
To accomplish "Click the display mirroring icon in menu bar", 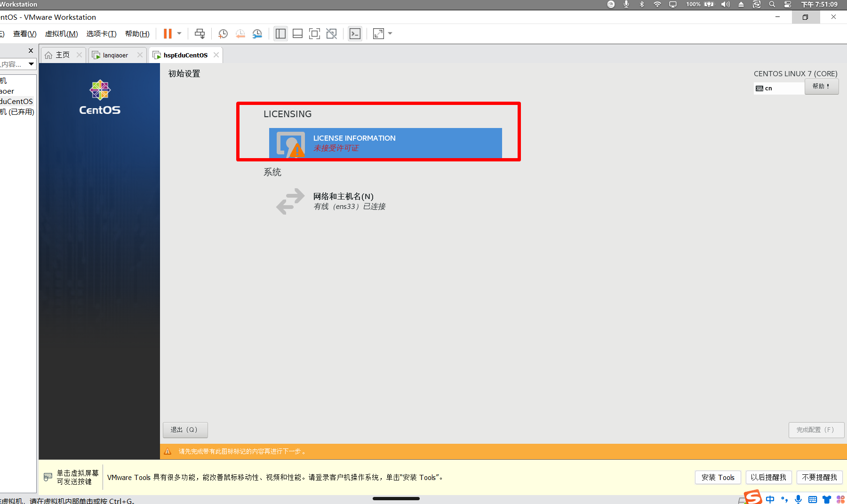I will tap(673, 4).
